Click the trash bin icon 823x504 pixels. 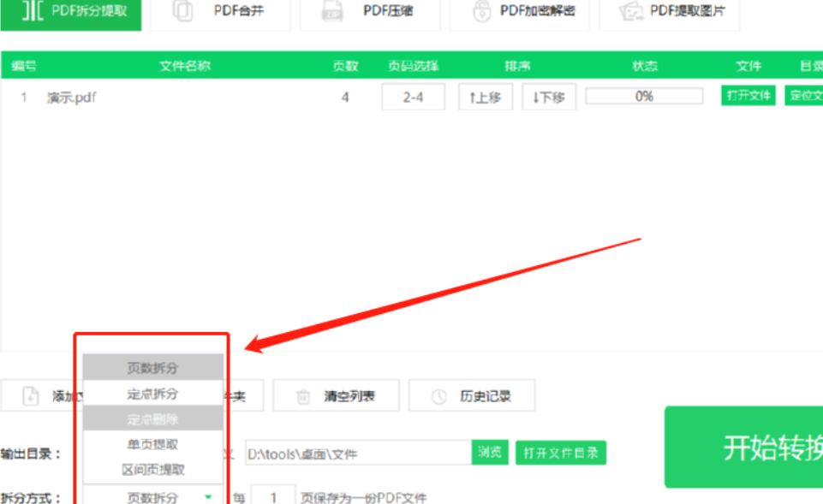pyautogui.click(x=303, y=396)
